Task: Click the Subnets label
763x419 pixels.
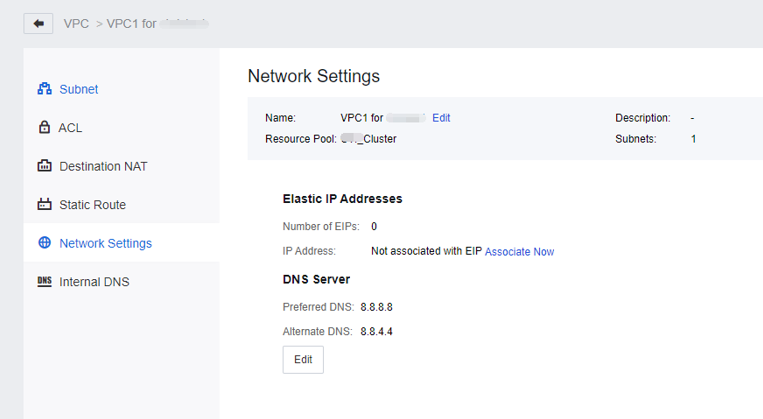Action: (x=636, y=139)
